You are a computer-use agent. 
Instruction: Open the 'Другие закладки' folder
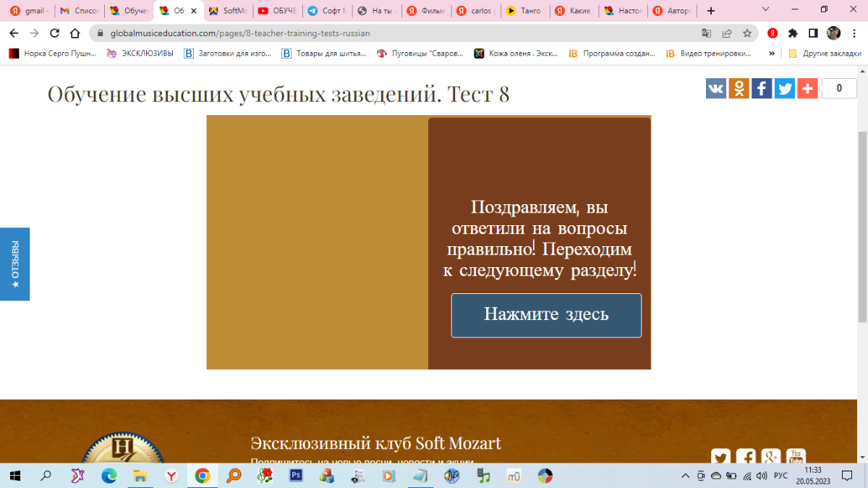825,53
